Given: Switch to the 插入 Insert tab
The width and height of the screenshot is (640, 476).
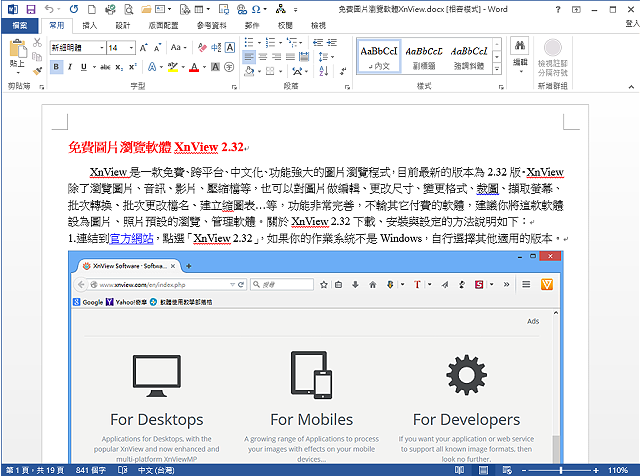Looking at the screenshot, I should 89,25.
